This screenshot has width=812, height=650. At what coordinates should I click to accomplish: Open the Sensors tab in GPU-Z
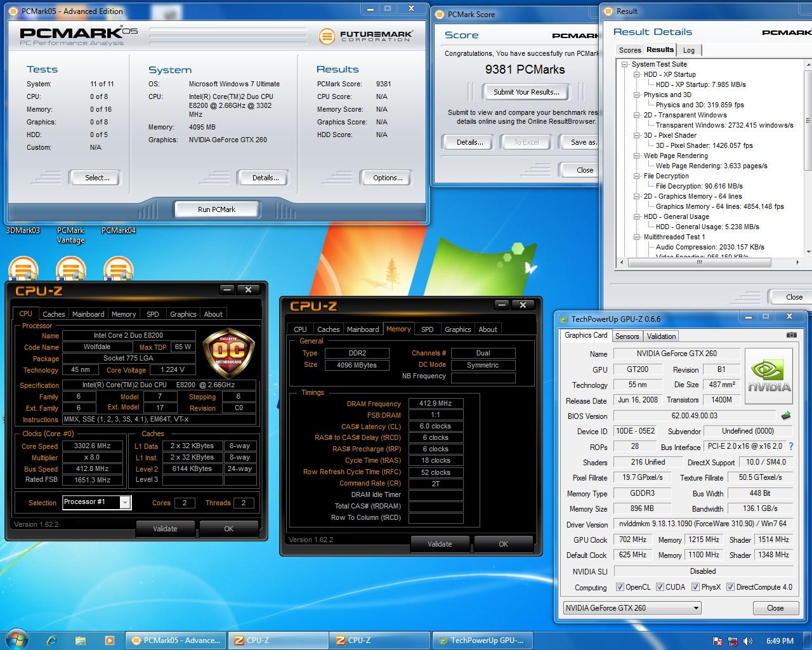tap(627, 336)
